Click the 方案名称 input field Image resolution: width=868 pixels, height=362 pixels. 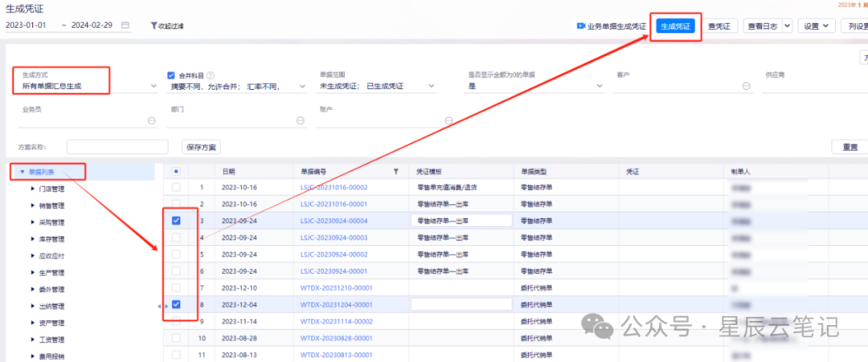click(117, 147)
